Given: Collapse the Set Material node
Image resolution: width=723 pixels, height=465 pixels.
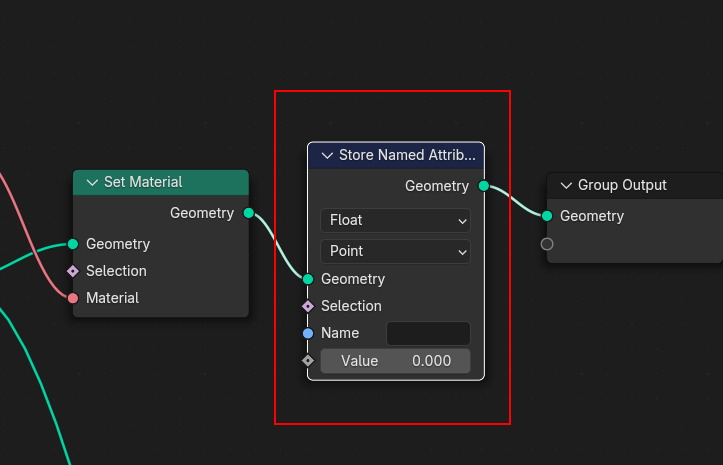Looking at the screenshot, I should [92, 183].
